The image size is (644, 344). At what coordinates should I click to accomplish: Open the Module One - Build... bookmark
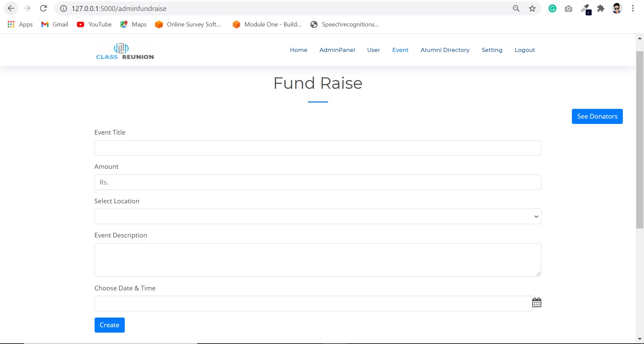pos(267,24)
